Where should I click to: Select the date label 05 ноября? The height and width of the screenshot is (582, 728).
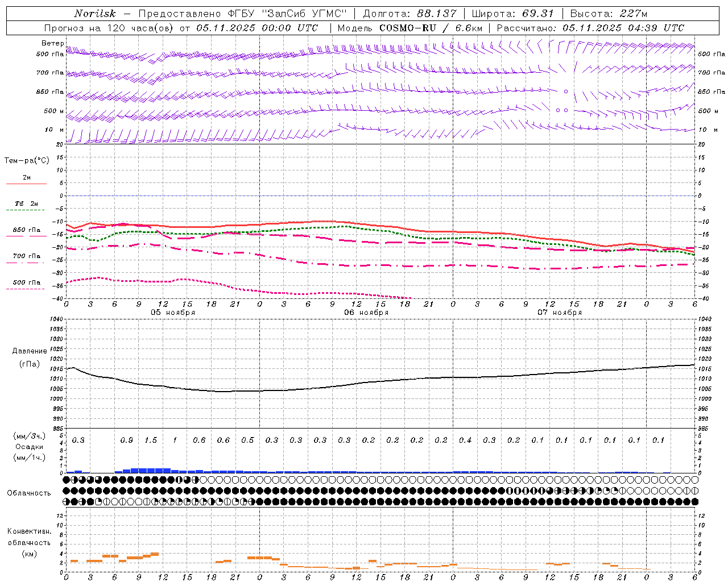click(x=173, y=313)
